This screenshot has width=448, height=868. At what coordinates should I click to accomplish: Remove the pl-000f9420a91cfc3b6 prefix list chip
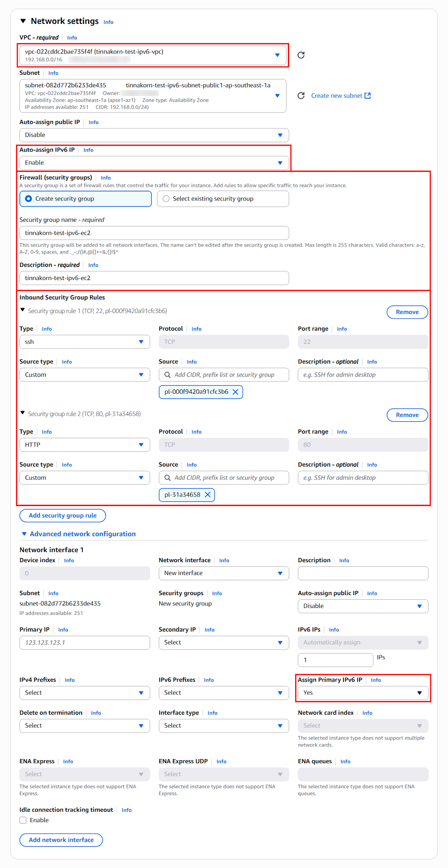[x=235, y=392]
